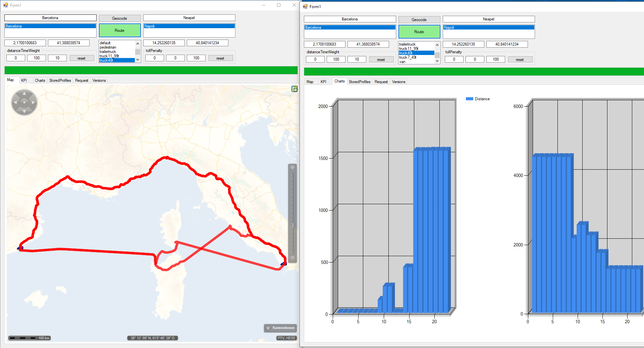Click the Neapel destination text field on left
Screen dimensions: 644x348
pos(189,18)
